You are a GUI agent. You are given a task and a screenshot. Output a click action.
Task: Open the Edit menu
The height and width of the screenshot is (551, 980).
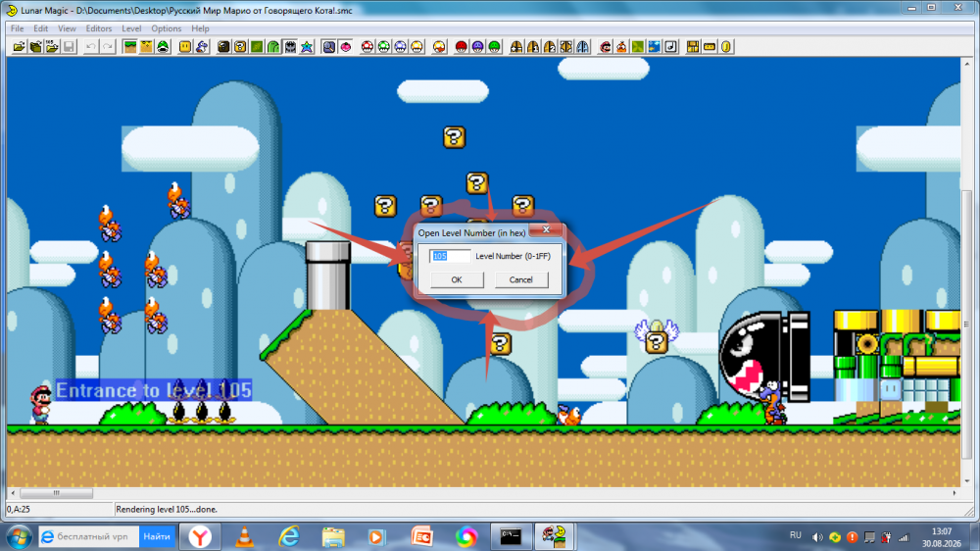40,28
